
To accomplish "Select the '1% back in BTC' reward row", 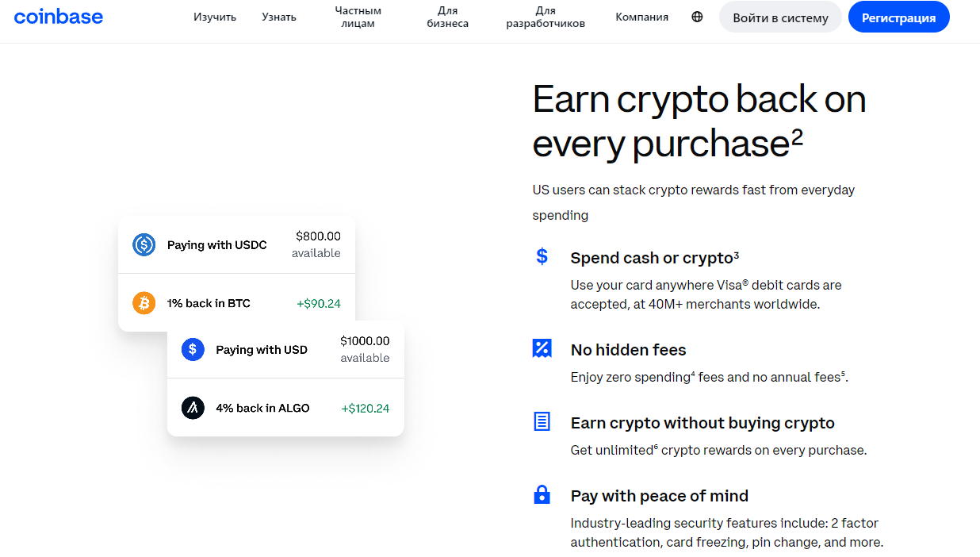I will tap(236, 302).
